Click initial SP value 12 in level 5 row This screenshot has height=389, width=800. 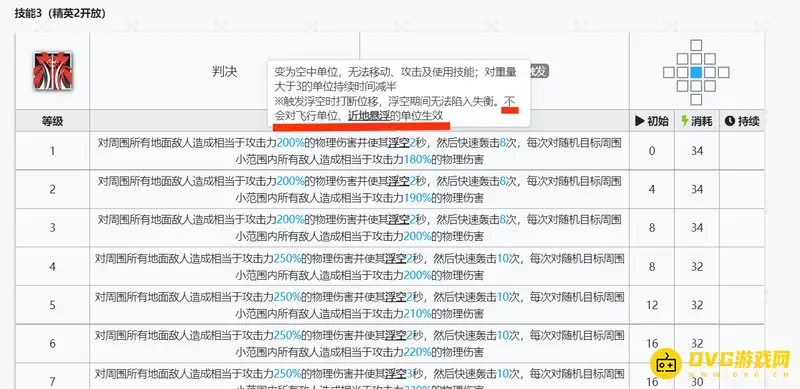pos(652,305)
